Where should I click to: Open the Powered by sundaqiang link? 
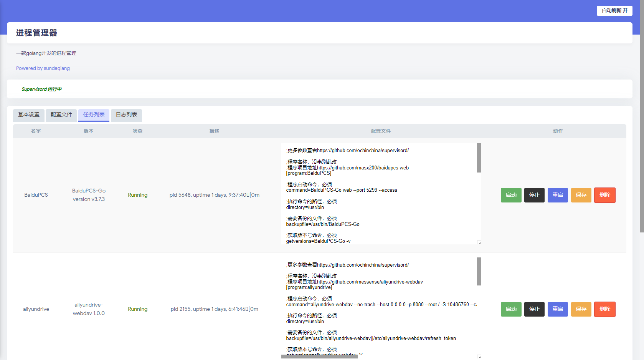(43, 68)
